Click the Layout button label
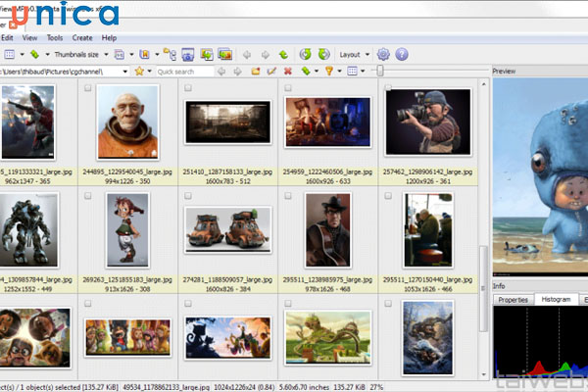The width and height of the screenshot is (588, 392). point(350,55)
